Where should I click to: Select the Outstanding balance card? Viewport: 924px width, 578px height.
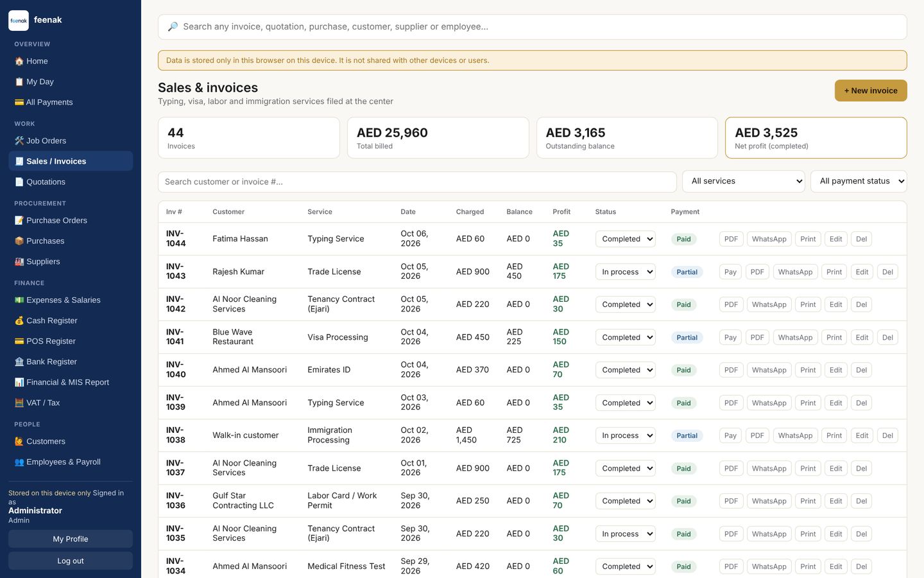[627, 137]
